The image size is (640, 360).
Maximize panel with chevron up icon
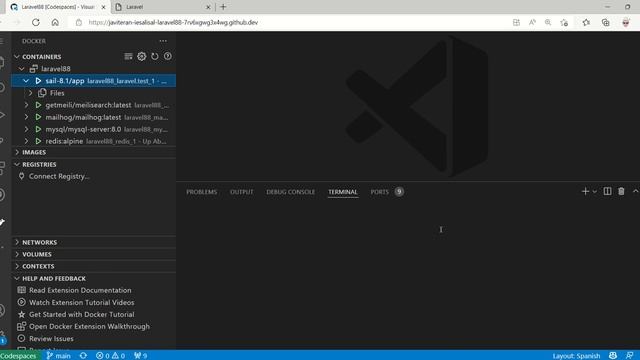pyautogui.click(x=635, y=191)
